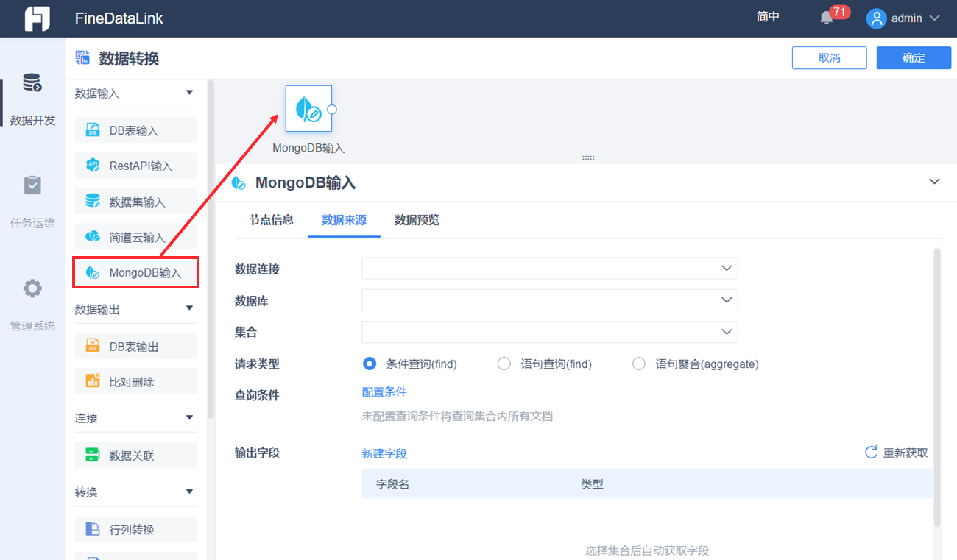
Task: Click the settings panel vertical scrollbar
Action: coord(937,388)
